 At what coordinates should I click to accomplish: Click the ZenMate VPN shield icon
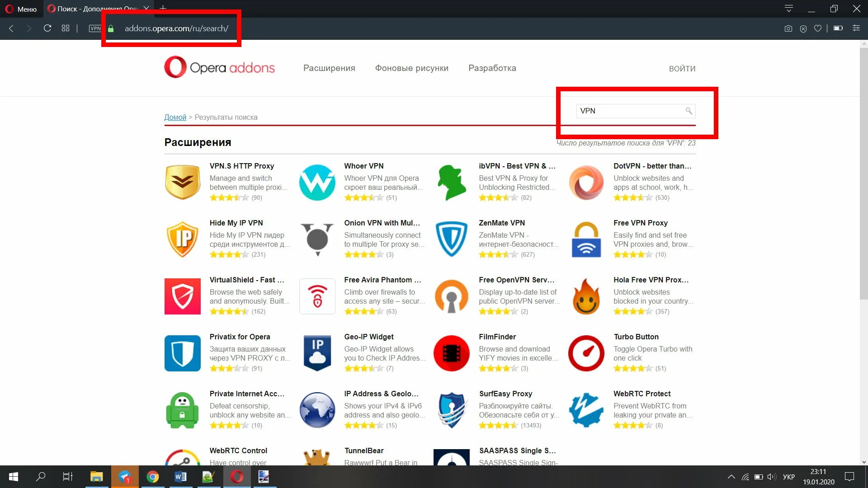click(x=451, y=239)
